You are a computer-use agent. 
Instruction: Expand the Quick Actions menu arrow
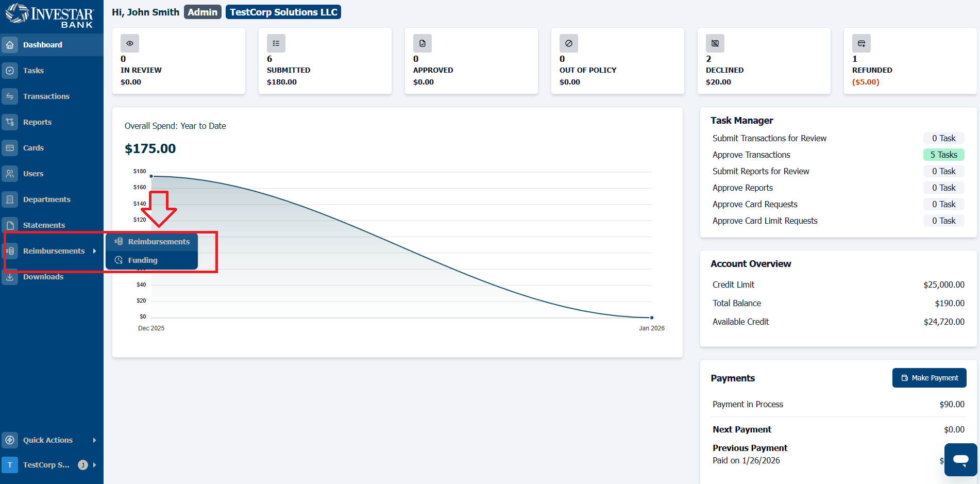(94, 440)
